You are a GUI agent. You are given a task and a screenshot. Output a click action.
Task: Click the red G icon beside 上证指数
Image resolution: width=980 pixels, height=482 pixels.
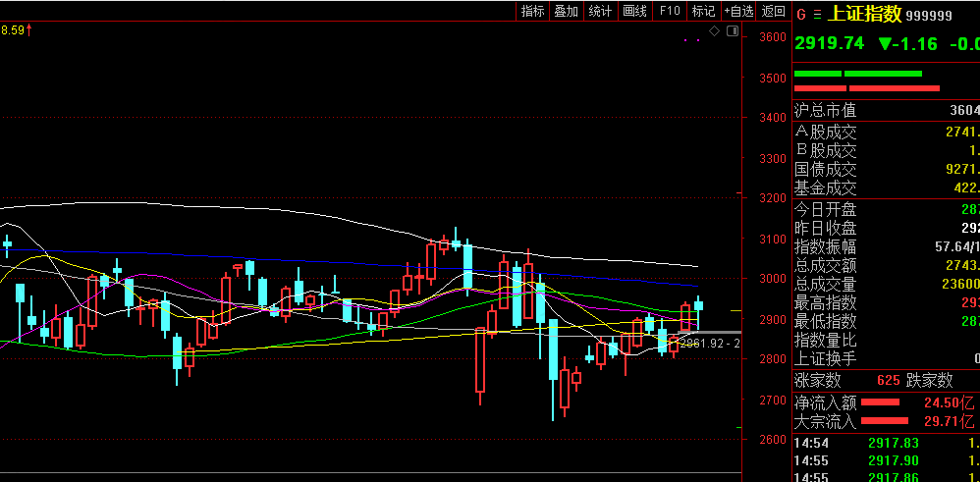[802, 15]
